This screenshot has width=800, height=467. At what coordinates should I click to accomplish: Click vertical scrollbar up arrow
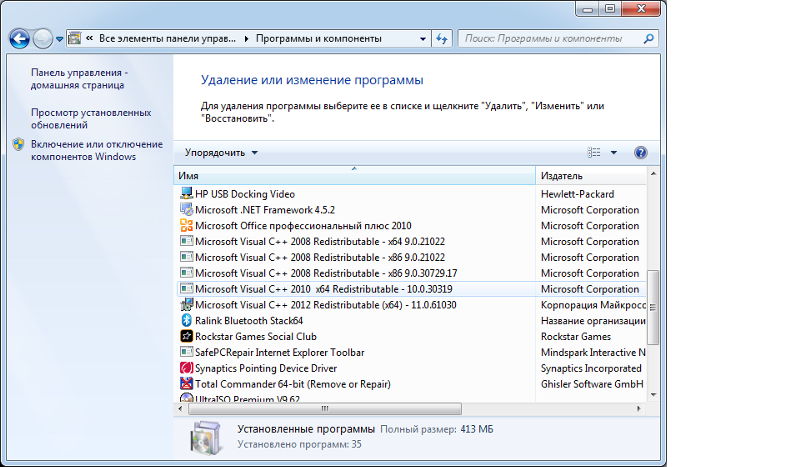click(653, 174)
